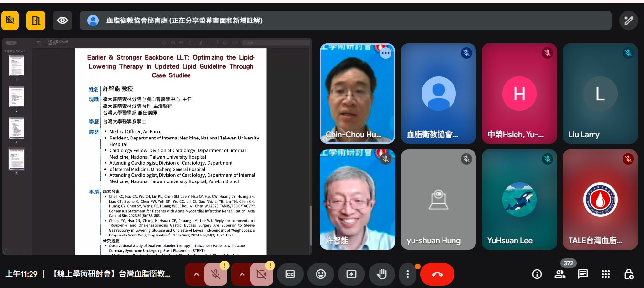Toggle the microphone mute button

(x=215, y=274)
